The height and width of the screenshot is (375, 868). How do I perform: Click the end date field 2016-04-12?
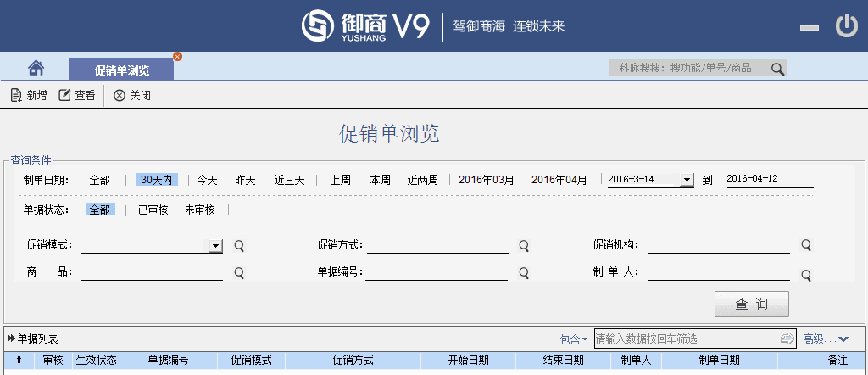(x=770, y=180)
